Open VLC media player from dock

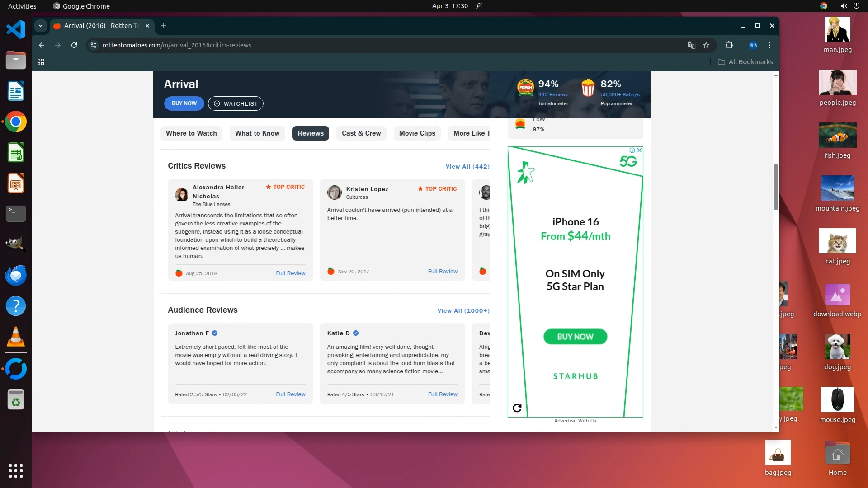[x=15, y=337]
